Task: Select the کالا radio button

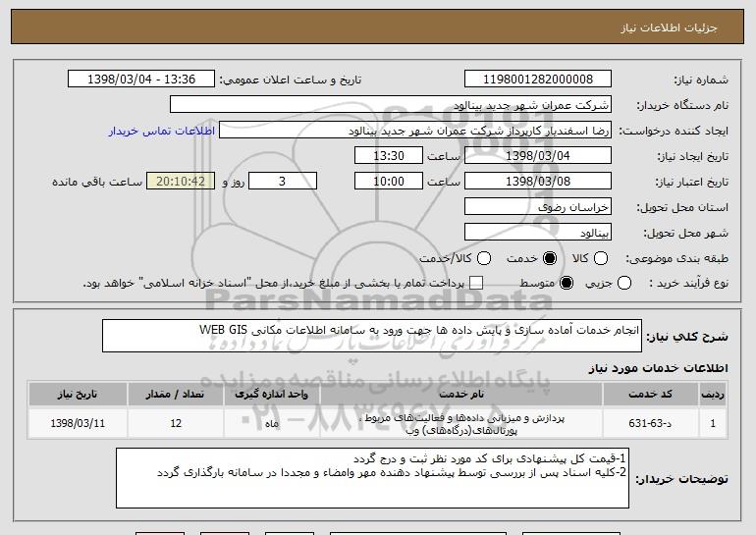Action: (x=601, y=258)
